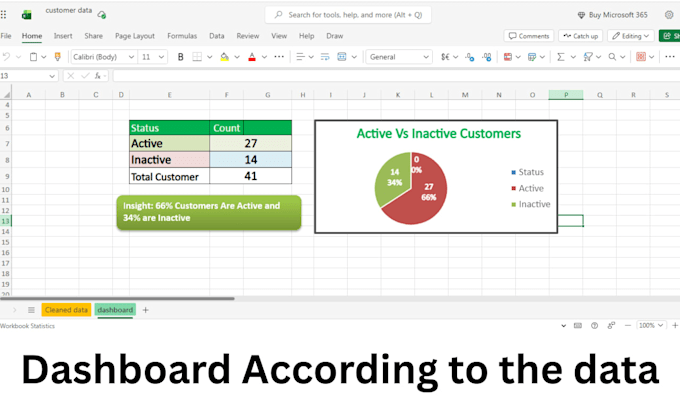The width and height of the screenshot is (680, 409).
Task: Apply the red font color
Action: (252, 57)
